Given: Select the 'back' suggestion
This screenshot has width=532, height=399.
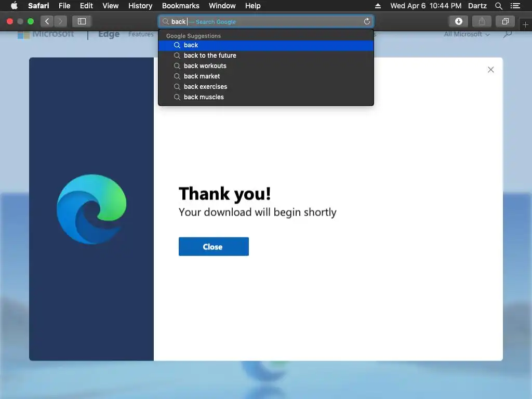Looking at the screenshot, I should point(265,45).
